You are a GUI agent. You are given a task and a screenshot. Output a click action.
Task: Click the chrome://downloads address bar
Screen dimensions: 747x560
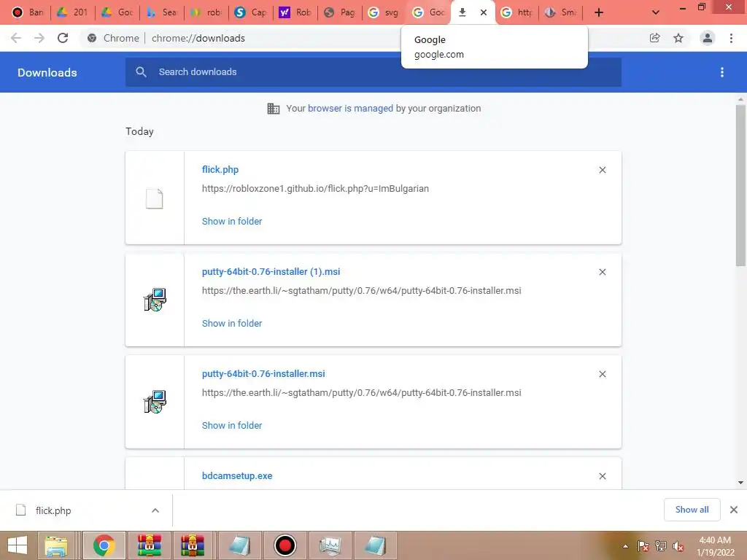point(198,38)
